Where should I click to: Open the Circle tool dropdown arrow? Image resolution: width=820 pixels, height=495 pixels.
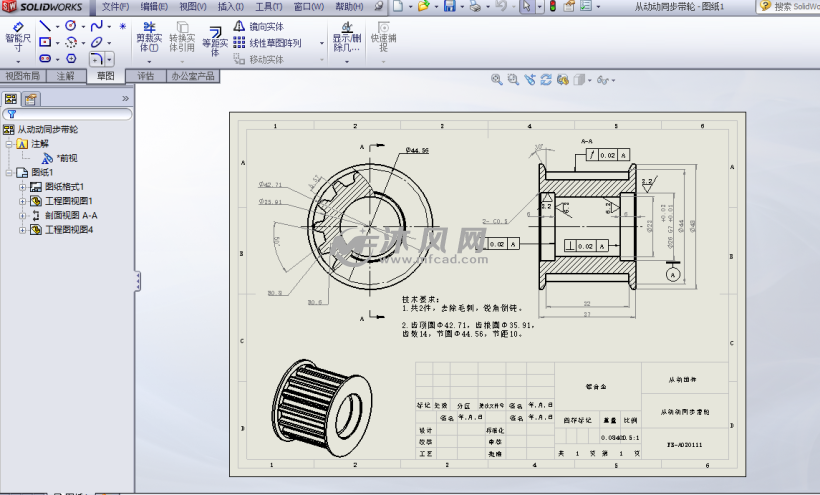point(83,27)
